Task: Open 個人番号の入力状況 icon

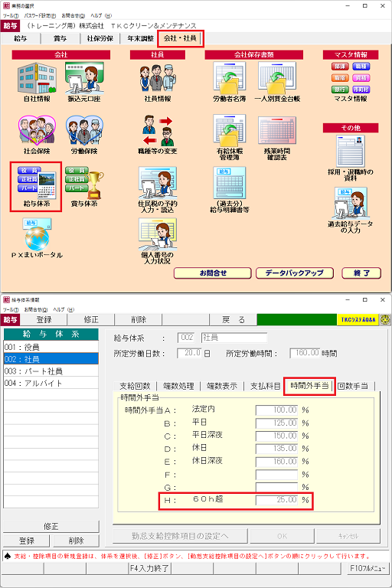Action: pos(158,236)
